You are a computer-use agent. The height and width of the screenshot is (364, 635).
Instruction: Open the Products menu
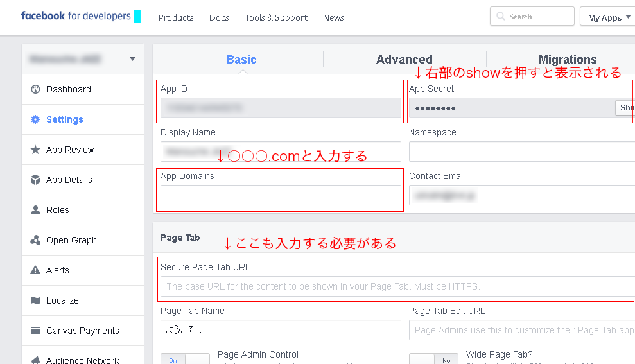[x=176, y=17]
